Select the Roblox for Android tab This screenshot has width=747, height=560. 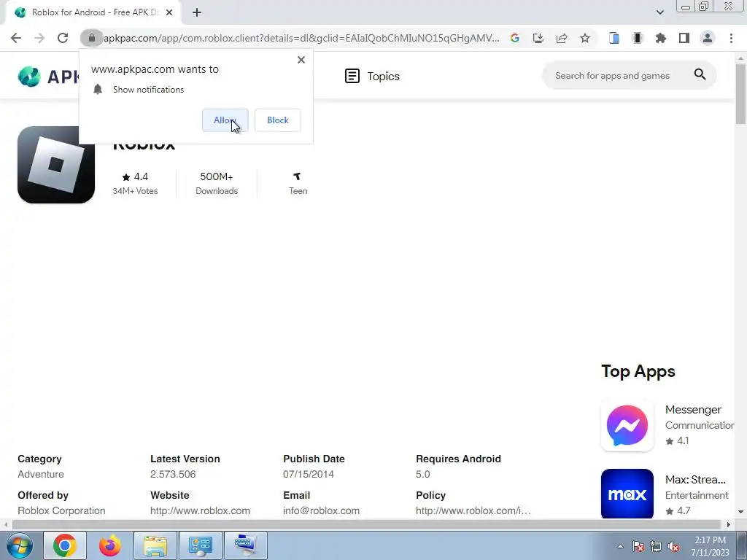click(93, 12)
